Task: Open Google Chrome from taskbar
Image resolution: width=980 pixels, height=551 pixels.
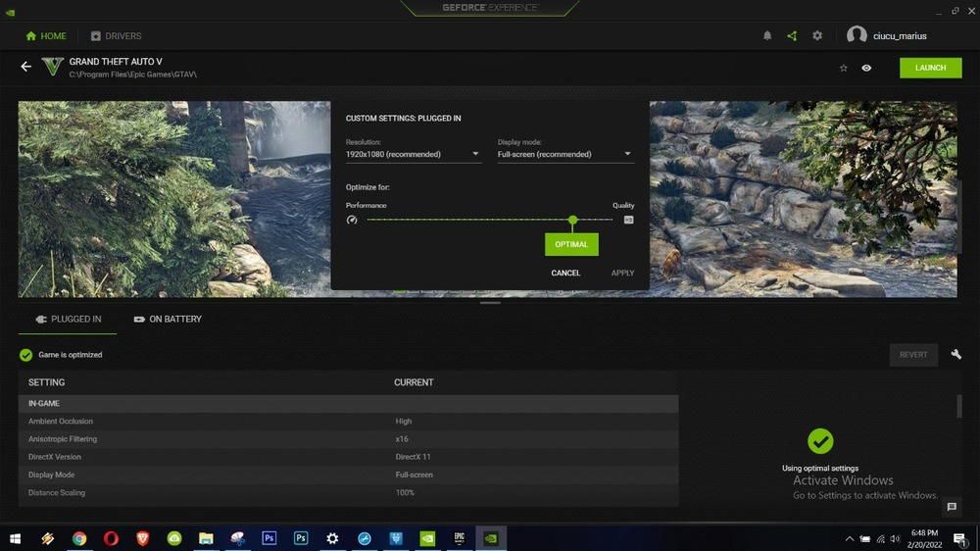Action: pyautogui.click(x=79, y=538)
